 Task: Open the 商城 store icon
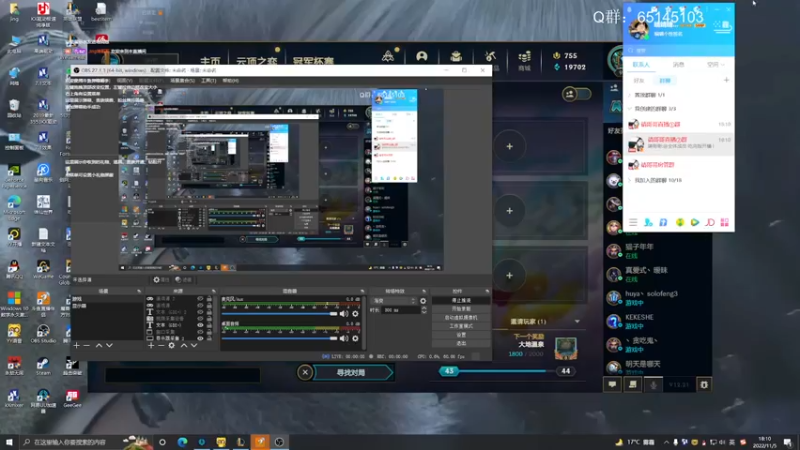point(524,60)
